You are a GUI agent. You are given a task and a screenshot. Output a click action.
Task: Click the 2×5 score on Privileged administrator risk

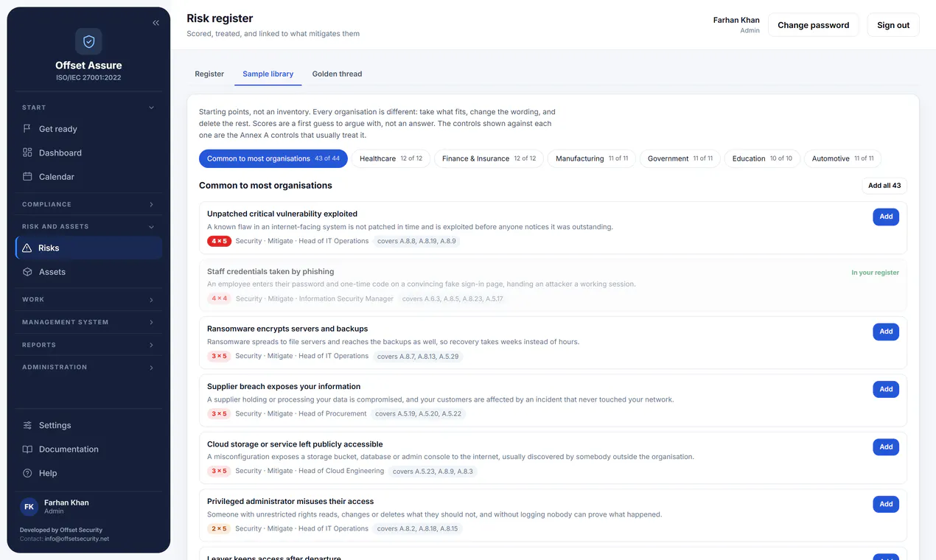coord(219,528)
